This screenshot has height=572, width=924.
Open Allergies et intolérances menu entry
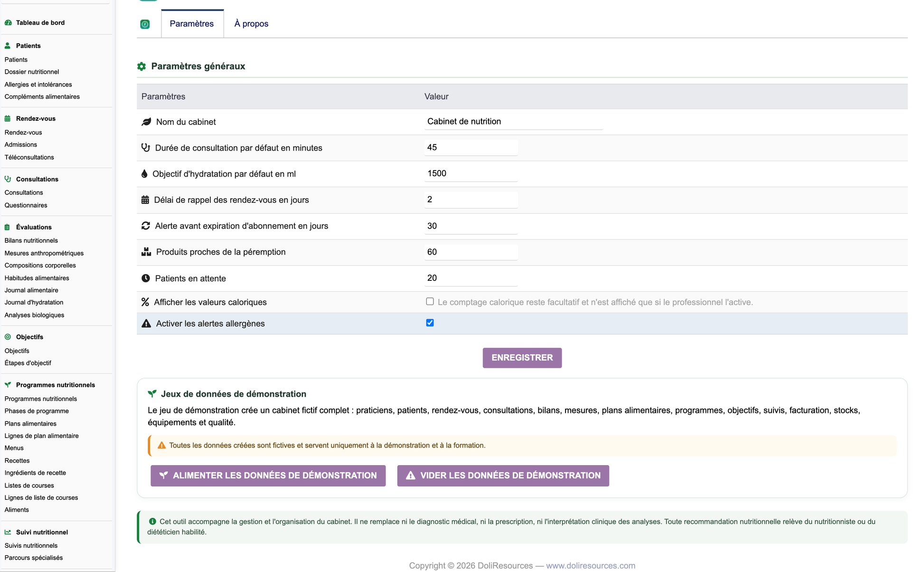38,85
